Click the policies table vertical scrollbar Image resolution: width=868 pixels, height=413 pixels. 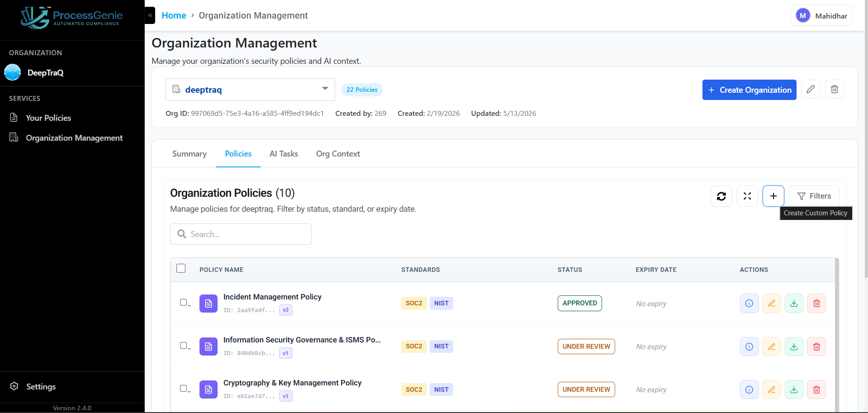837,335
